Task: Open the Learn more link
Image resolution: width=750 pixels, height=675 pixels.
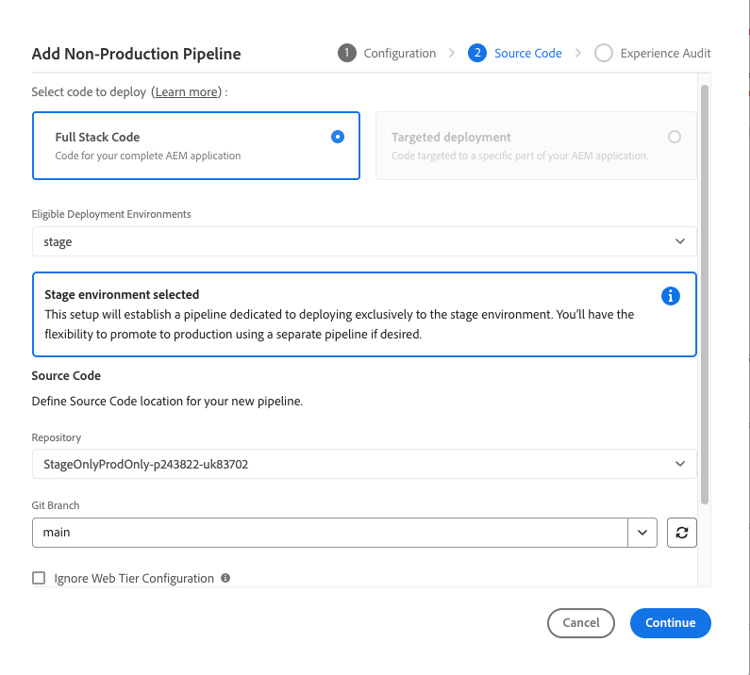Action: click(187, 92)
